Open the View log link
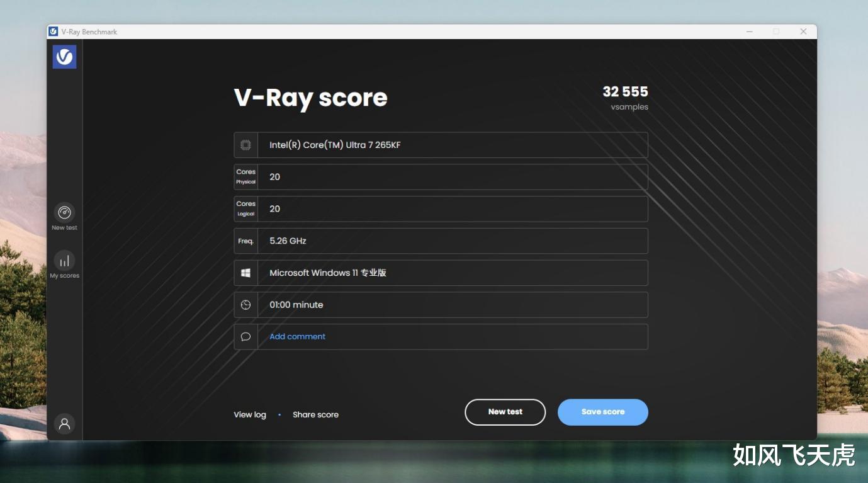This screenshot has width=868, height=483. coord(250,415)
